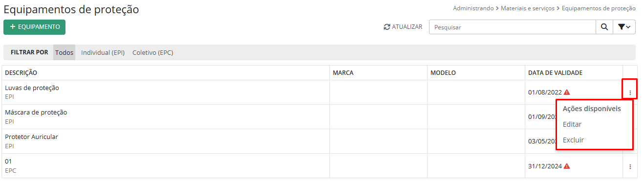Image resolution: width=644 pixels, height=186 pixels.
Task: Go to Materiais e serviços breadcrumb
Action: (528, 8)
